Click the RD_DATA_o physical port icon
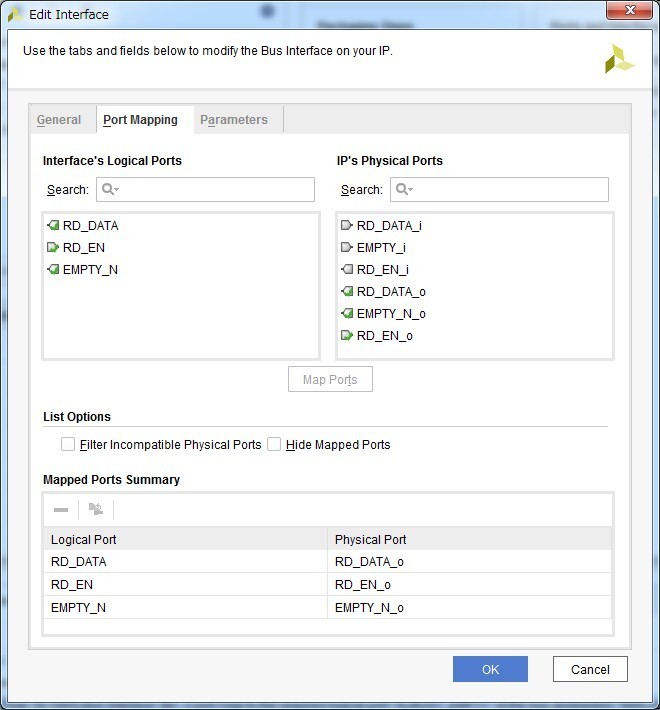 pos(347,291)
